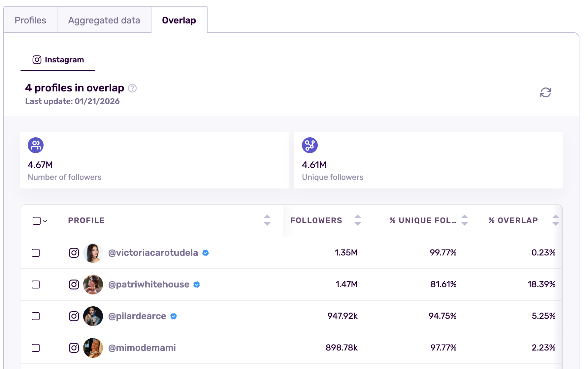Image resolution: width=588 pixels, height=369 pixels.
Task: Click the @victoriacarotudela profile picture
Action: 93,253
